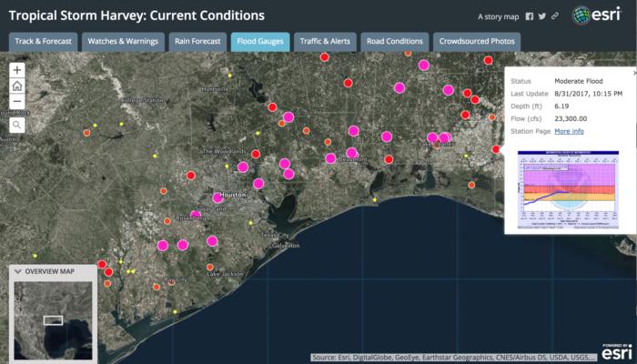
Task: Switch to Traffic & Alerts tab
Action: pyautogui.click(x=325, y=42)
